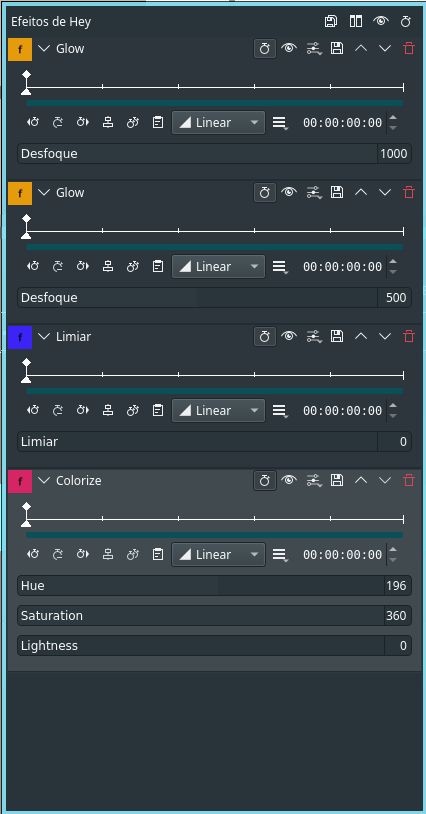Screen dimensions: 426x814
Task: Delete the first Glow effect
Action: tap(409, 49)
